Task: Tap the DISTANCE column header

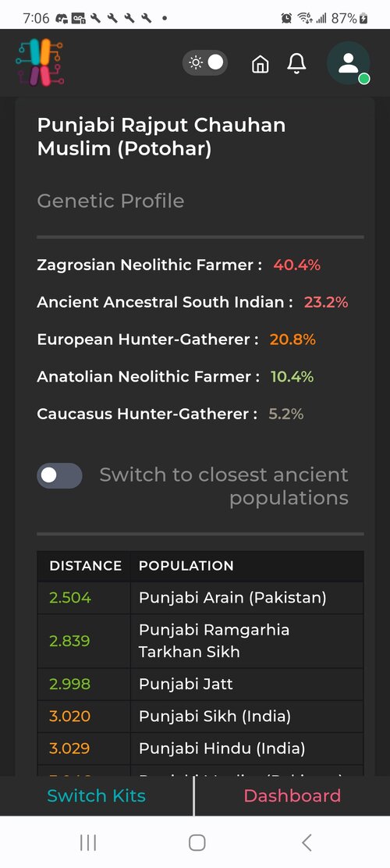Action: 85,566
